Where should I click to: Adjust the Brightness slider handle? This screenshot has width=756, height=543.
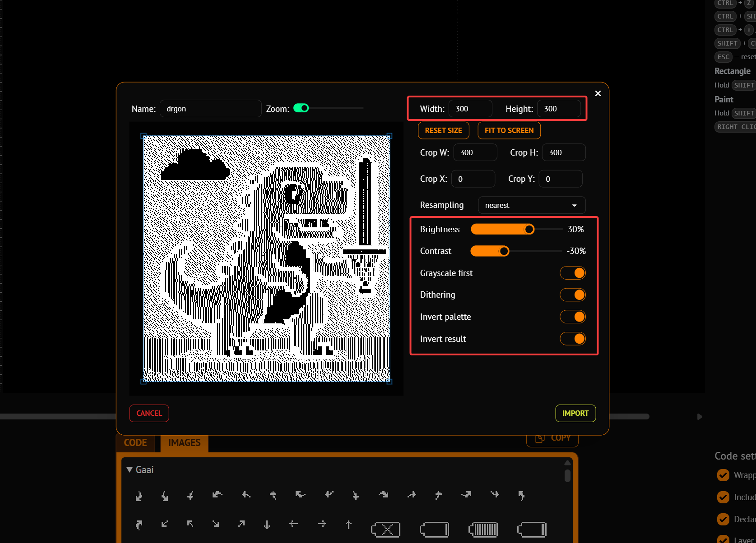[529, 230]
